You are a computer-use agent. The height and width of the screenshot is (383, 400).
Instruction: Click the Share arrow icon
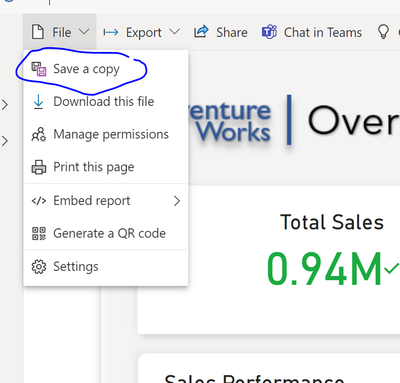201,32
